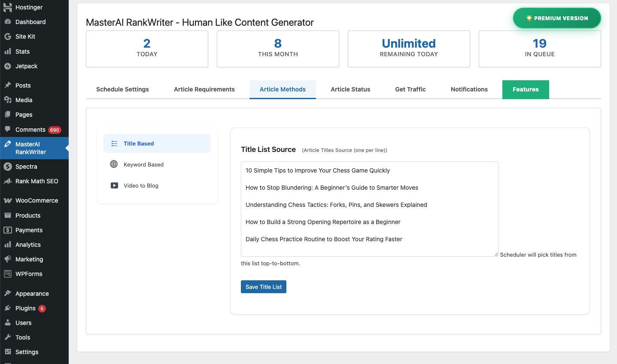Click the Media library icon
617x364 pixels.
8,100
